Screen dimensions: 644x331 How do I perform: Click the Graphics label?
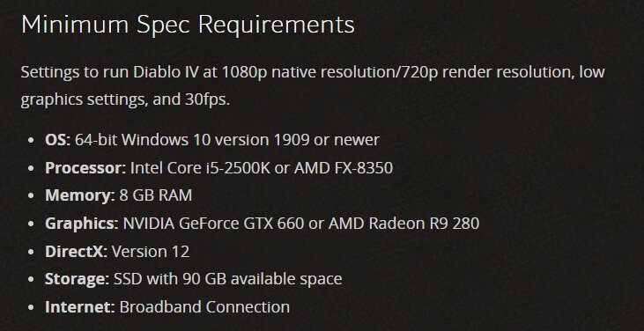(82, 224)
